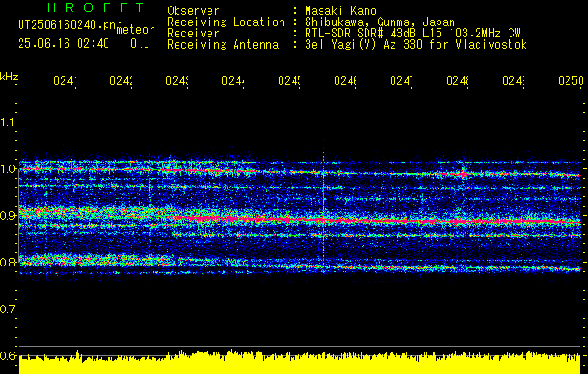Select observer name Masaki Kano
The width and height of the screenshot is (588, 374).
pyautogui.click(x=340, y=11)
